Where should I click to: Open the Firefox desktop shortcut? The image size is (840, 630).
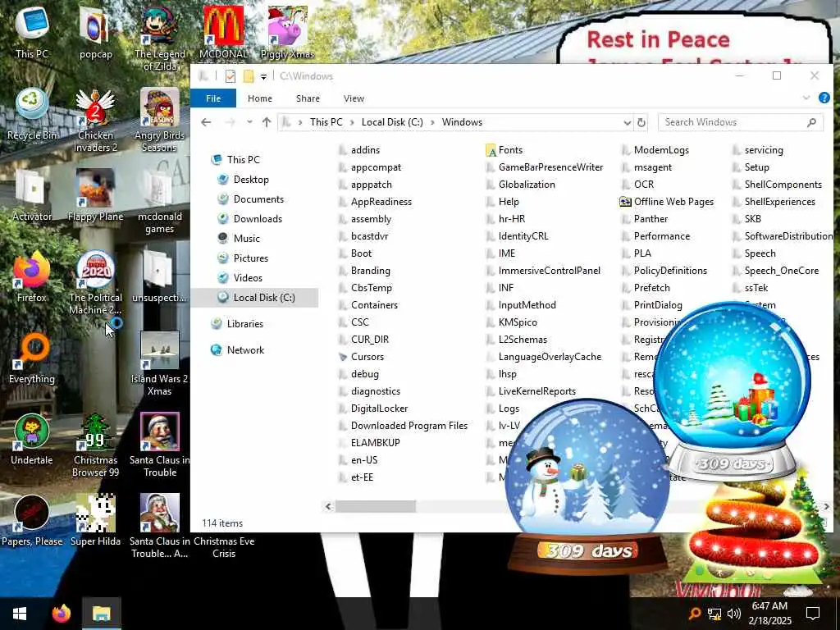pyautogui.click(x=32, y=277)
